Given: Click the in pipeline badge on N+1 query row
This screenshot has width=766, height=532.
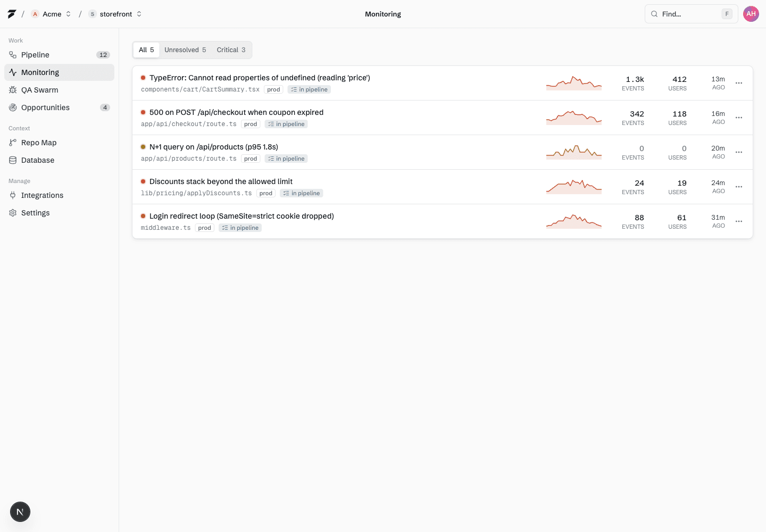Looking at the screenshot, I should 286,159.
